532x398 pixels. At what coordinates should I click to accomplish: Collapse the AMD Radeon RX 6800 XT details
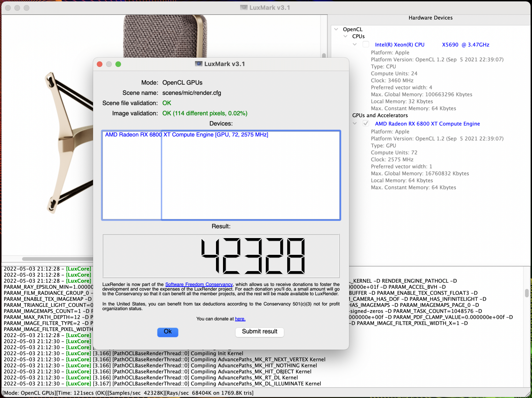(x=355, y=123)
